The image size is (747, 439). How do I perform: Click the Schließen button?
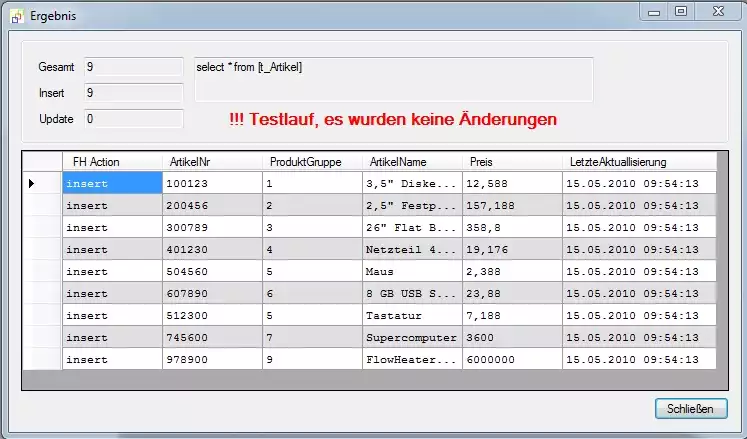pyautogui.click(x=691, y=408)
